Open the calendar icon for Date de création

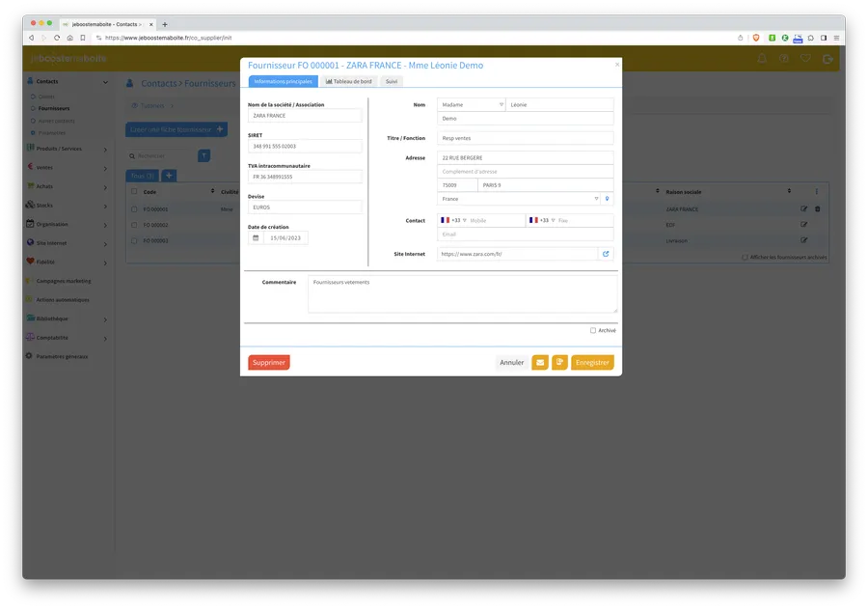click(x=256, y=237)
